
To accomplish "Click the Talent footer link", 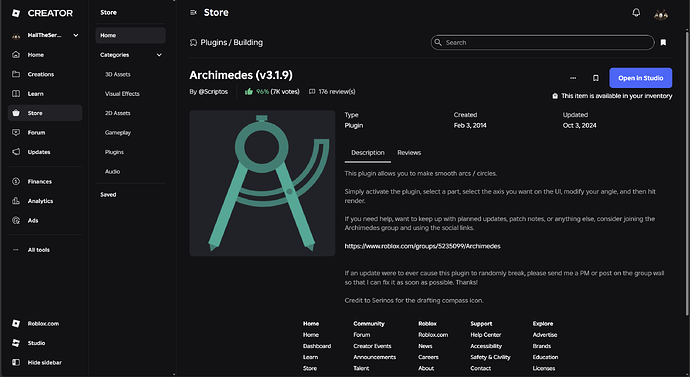I will click(x=361, y=368).
